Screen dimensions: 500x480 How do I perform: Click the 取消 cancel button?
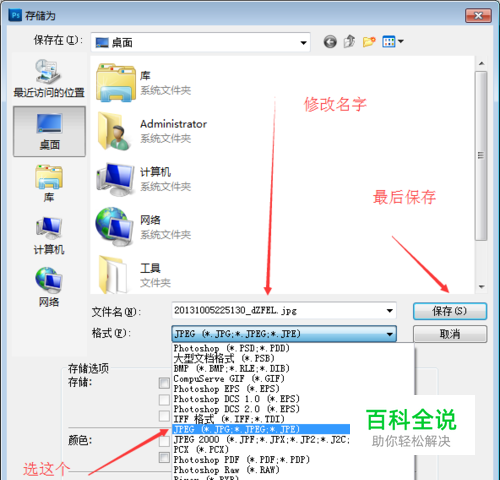[450, 334]
